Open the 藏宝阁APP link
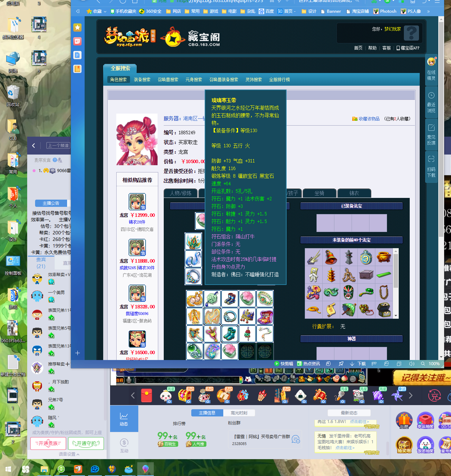The height and width of the screenshot is (476, 451). click(x=408, y=48)
